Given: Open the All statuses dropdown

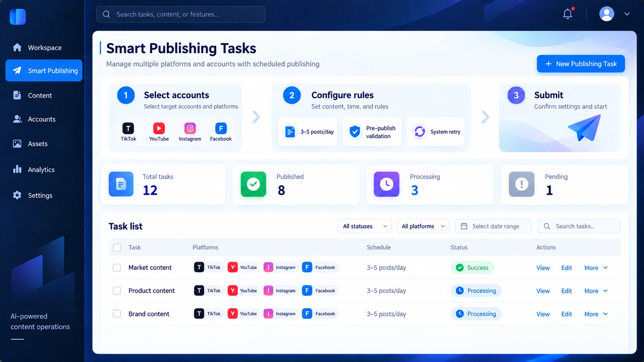Looking at the screenshot, I should (365, 226).
